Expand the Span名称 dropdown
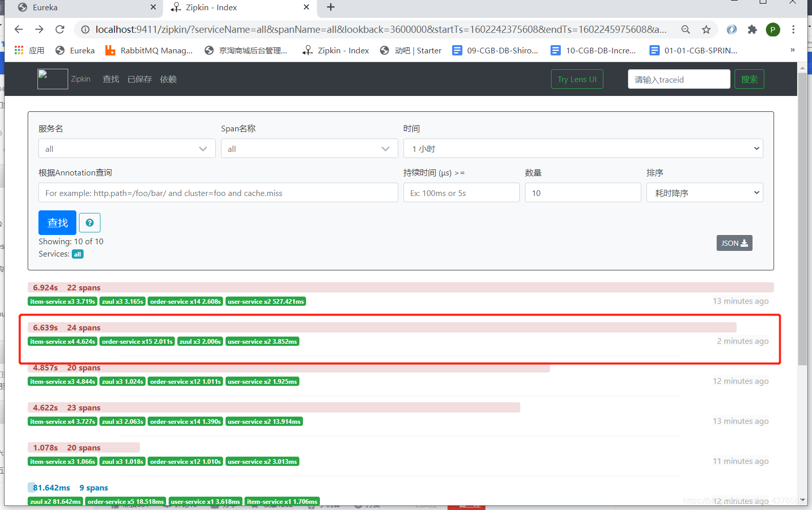The image size is (812, 510). tap(310, 148)
